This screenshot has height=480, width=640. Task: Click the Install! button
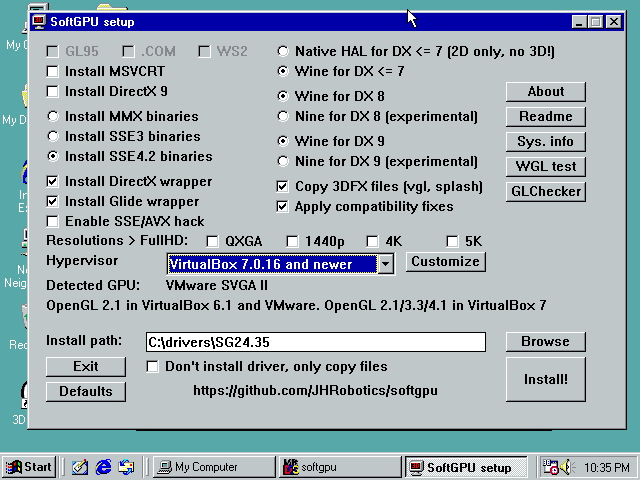click(546, 380)
